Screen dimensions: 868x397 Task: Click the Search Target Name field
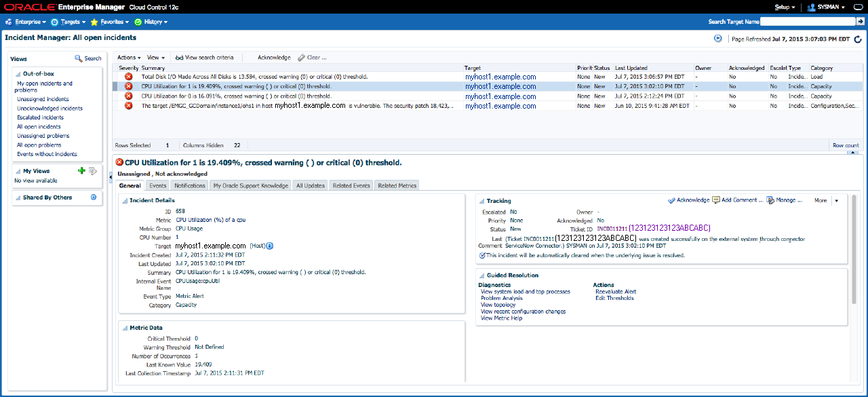(808, 22)
